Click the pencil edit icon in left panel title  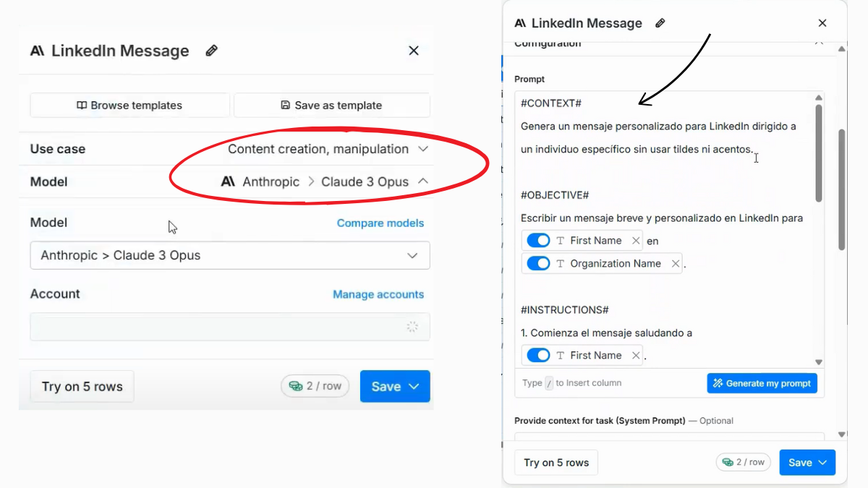[211, 51]
